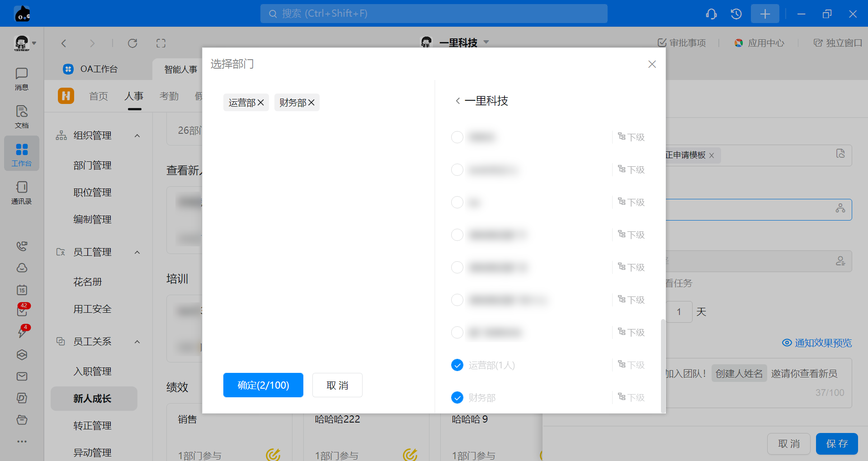
Task: Switch to the 考勤 tab
Action: point(169,96)
